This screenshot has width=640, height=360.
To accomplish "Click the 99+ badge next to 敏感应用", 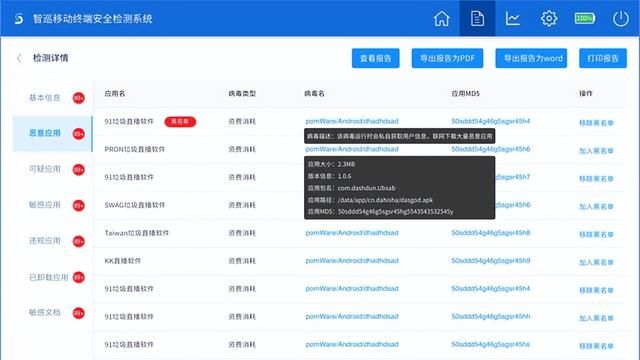I will click(x=78, y=205).
